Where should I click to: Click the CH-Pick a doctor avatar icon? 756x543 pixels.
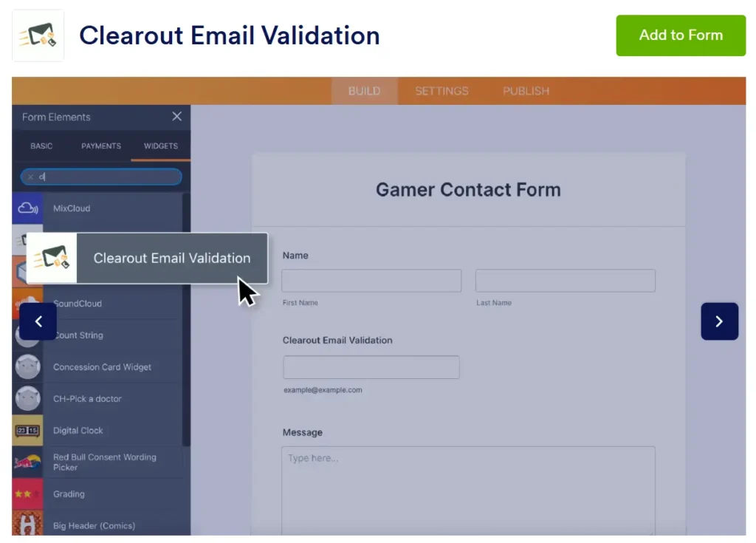(x=27, y=399)
